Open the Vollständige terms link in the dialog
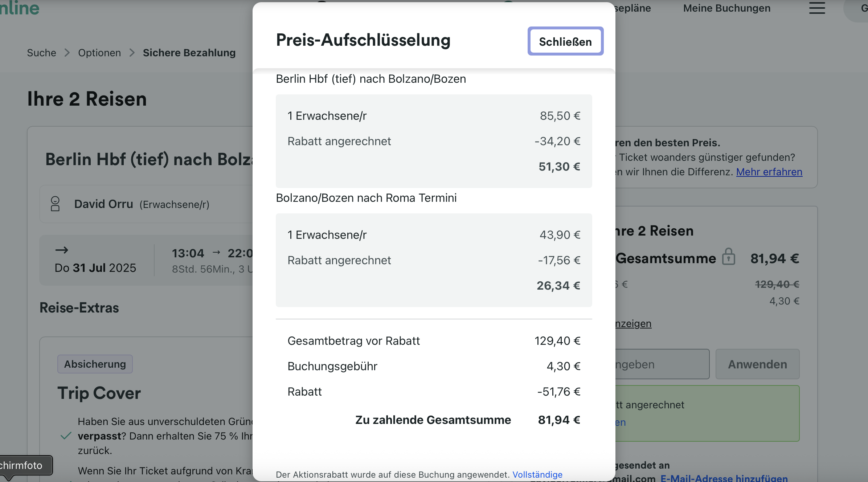 click(x=537, y=474)
